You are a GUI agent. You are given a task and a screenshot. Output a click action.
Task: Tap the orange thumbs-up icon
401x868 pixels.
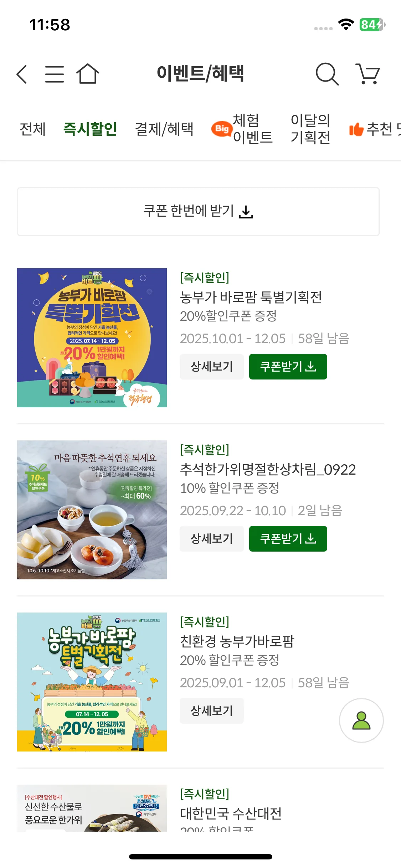(x=356, y=129)
